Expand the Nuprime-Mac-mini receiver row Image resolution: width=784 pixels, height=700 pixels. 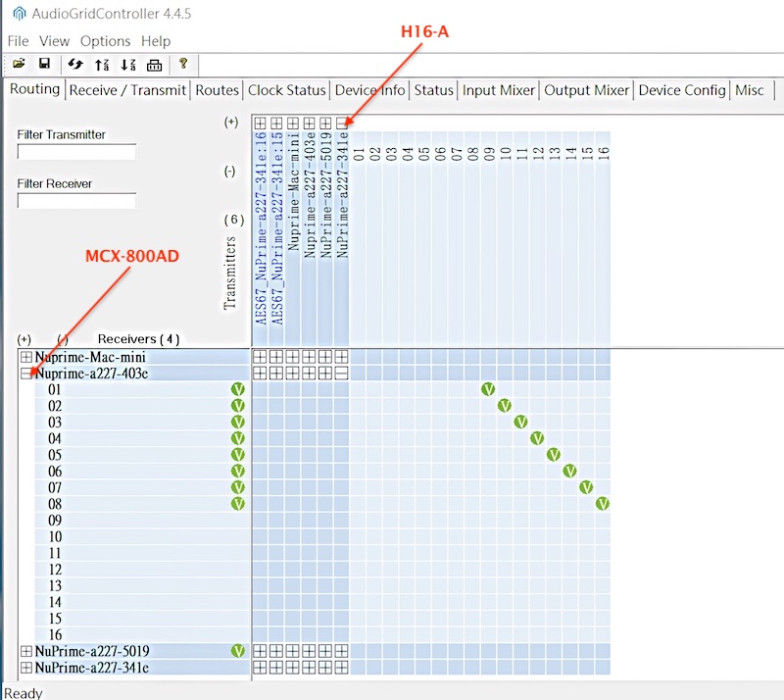pos(26,358)
